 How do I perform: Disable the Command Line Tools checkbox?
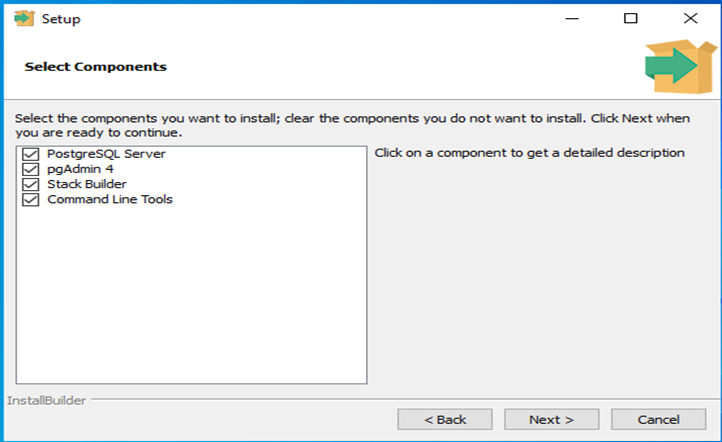click(31, 200)
